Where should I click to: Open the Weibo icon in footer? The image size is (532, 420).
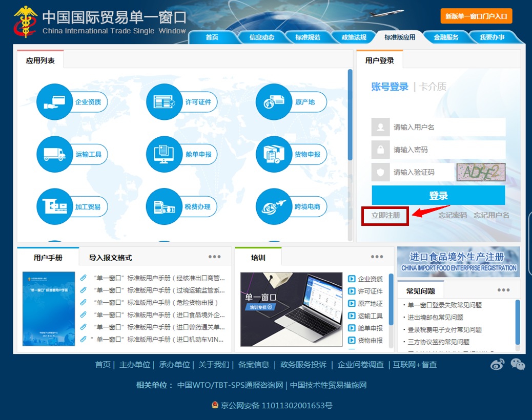(497, 364)
